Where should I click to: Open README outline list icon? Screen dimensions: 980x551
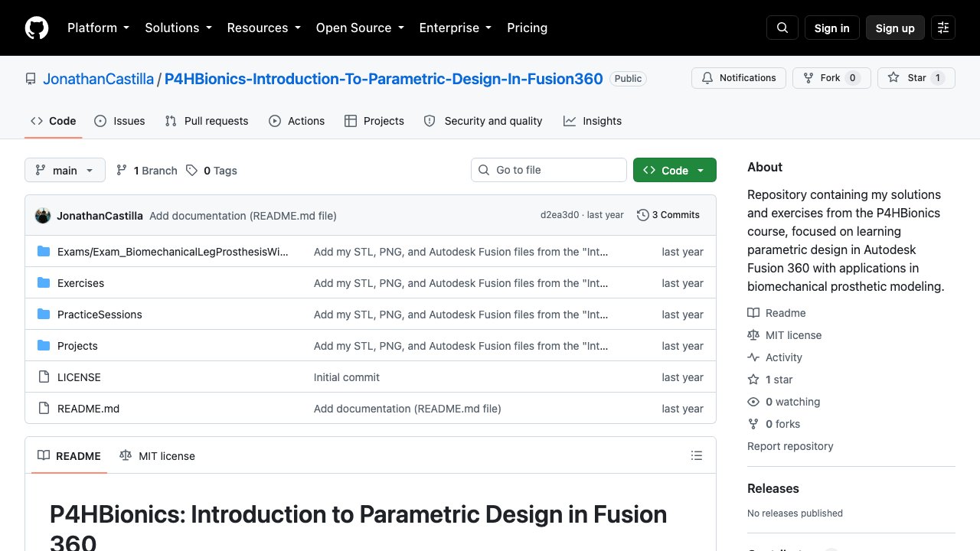pyautogui.click(x=697, y=455)
